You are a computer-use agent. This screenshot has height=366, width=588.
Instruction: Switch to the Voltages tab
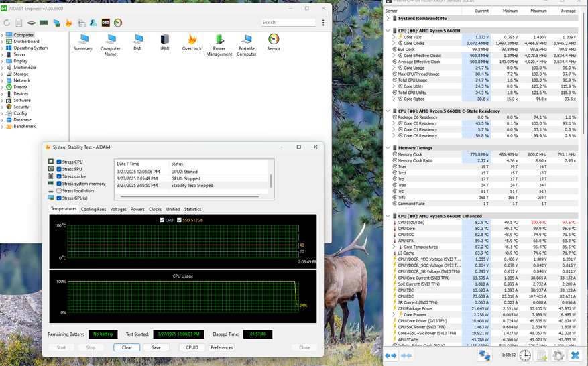point(118,209)
